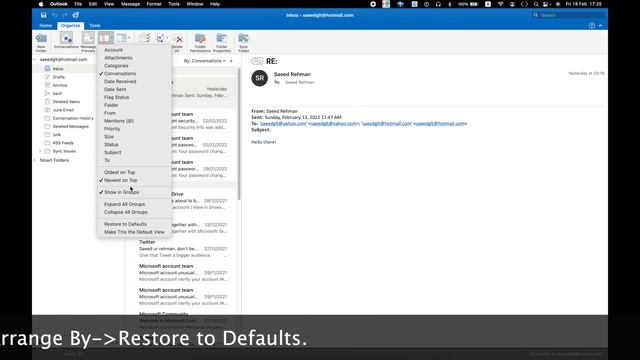This screenshot has width=640, height=360.
Task: Click the Arrange By ribbon icon
Action: [x=105, y=38]
